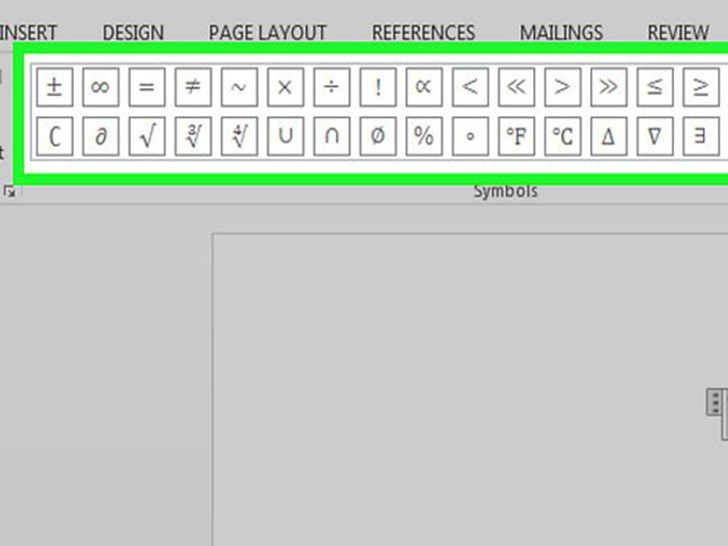Insert the intersection symbol
Image resolution: width=728 pixels, height=546 pixels.
click(x=331, y=136)
